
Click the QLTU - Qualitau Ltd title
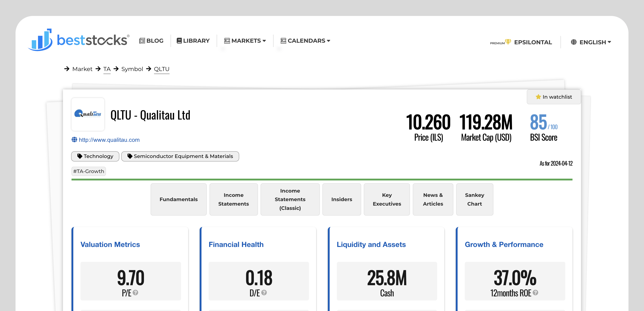(x=150, y=115)
